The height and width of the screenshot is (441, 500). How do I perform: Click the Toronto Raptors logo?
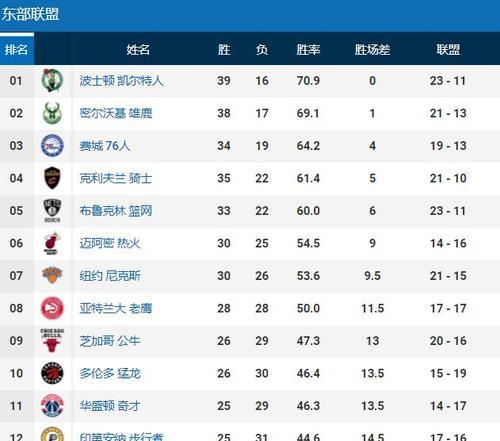point(52,373)
